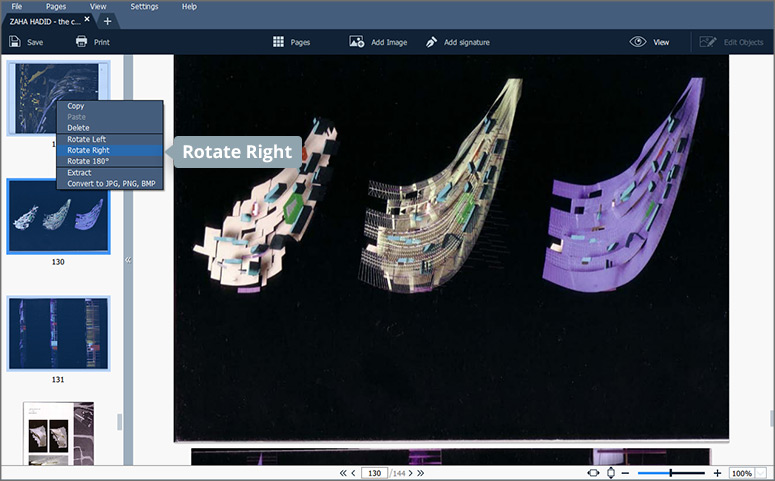Screen dimensions: 775x481
Task: Select the page 131 thumbnail
Action: [58, 333]
